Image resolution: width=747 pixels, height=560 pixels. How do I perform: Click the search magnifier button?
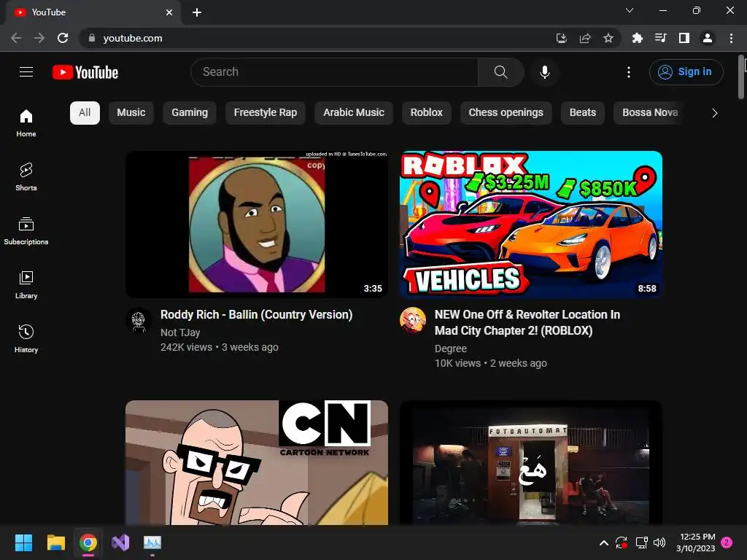click(500, 72)
